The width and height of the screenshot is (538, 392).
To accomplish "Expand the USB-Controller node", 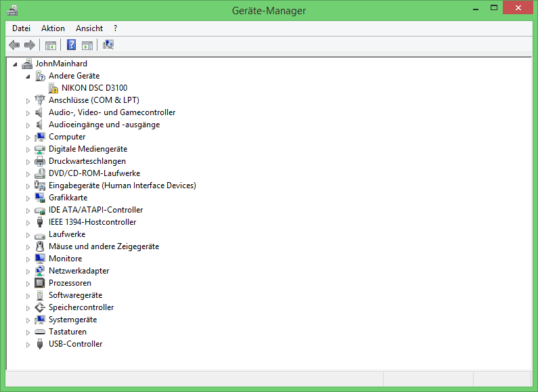I will pos(28,345).
